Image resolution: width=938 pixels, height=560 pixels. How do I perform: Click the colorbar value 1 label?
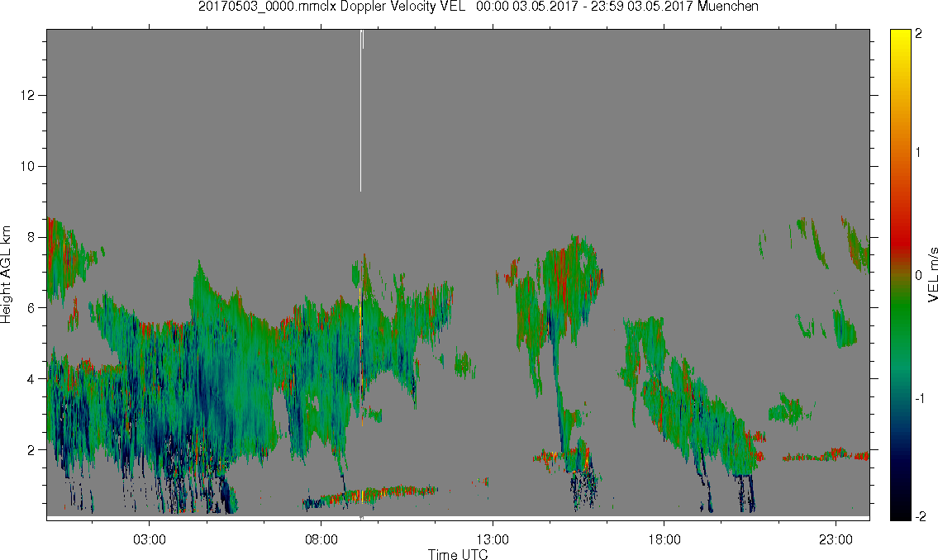coord(918,153)
